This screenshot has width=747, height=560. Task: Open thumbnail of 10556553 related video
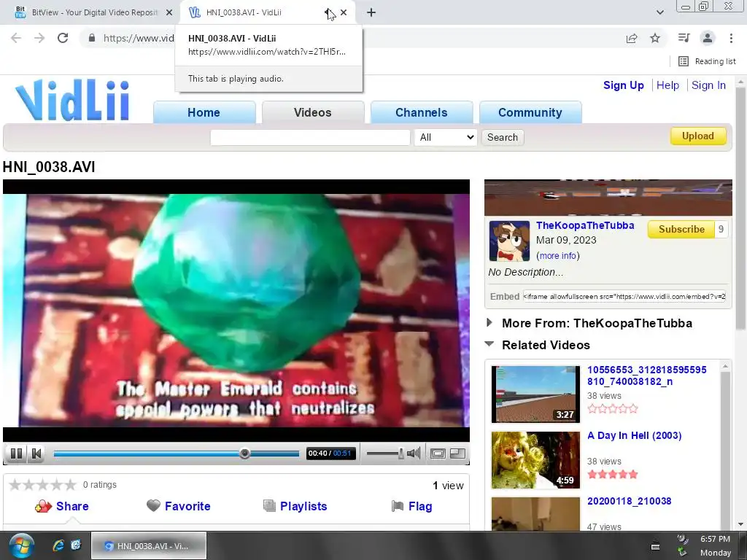point(535,394)
